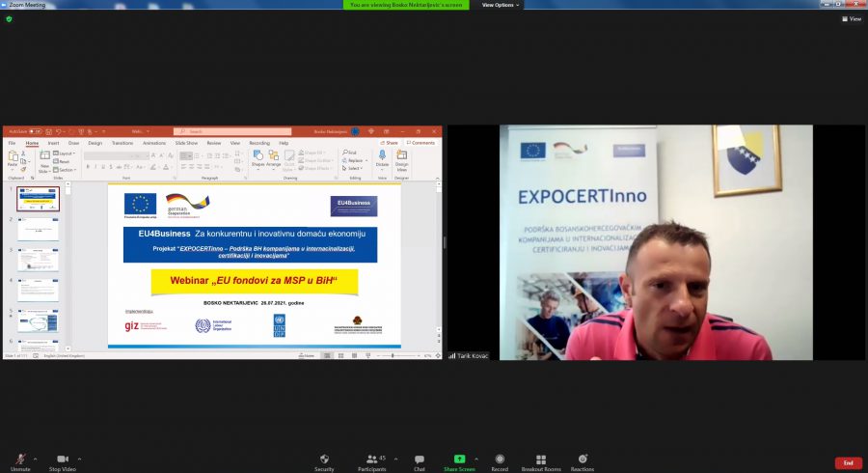868x473 pixels.
Task: Select slide 2 thumbnail
Action: pyautogui.click(x=38, y=229)
